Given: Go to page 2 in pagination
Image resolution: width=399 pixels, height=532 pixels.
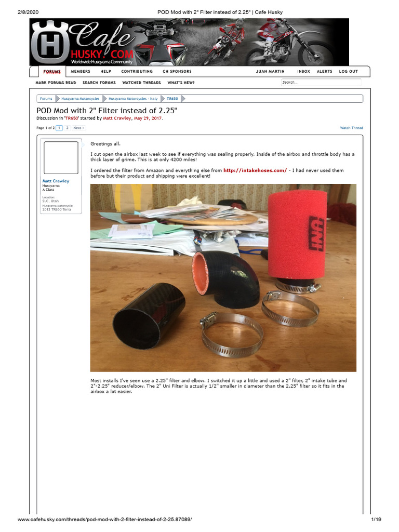Looking at the screenshot, I should [x=67, y=128].
